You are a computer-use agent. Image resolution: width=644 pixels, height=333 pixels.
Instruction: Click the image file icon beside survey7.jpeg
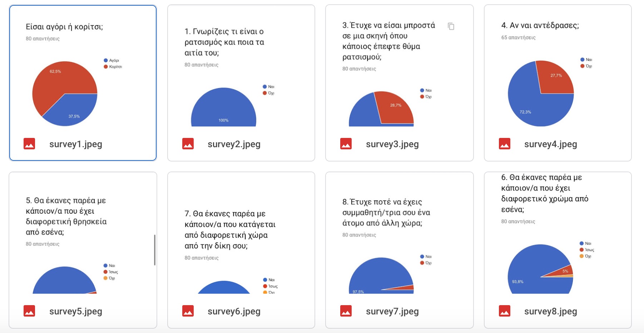(346, 311)
